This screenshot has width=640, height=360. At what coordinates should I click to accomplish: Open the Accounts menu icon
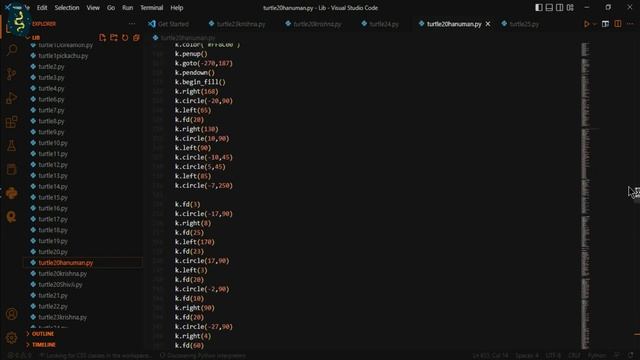[12, 314]
